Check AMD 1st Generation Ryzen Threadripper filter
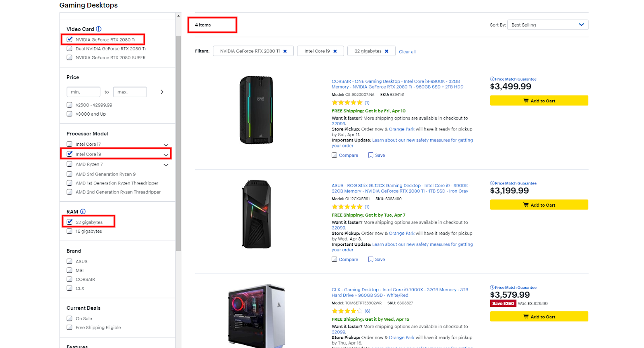Image resolution: width=644 pixels, height=348 pixels. click(x=70, y=183)
